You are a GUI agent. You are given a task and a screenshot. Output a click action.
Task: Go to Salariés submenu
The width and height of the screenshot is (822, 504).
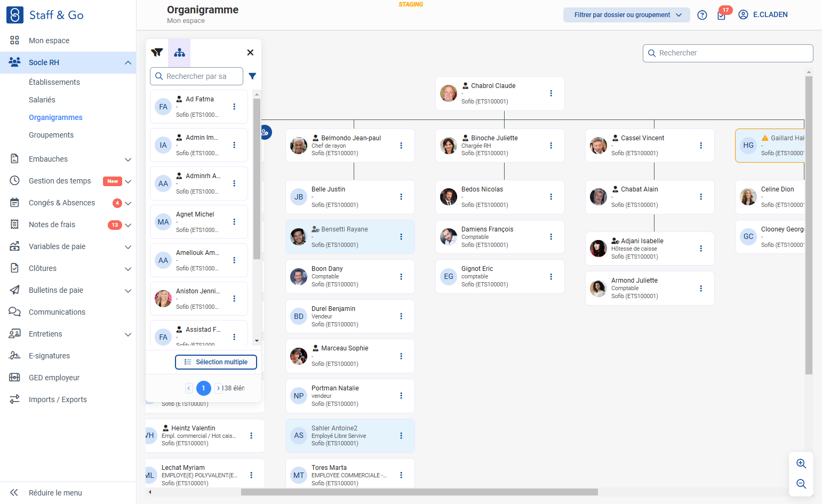pos(42,100)
